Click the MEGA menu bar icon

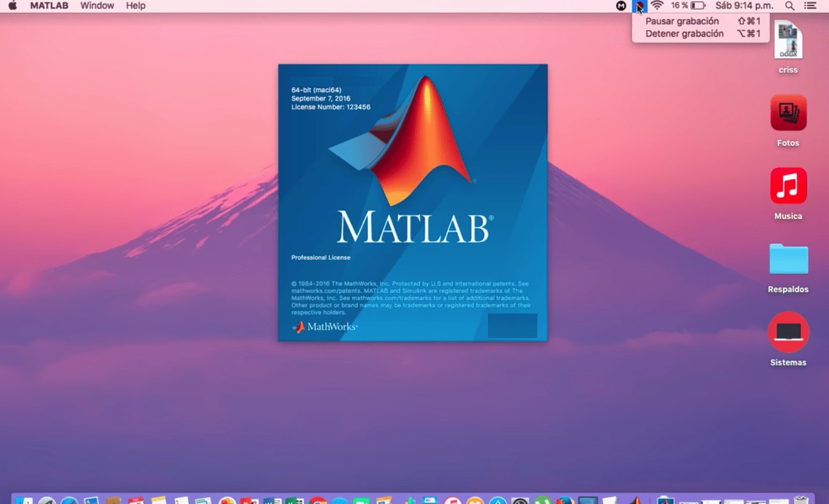pyautogui.click(x=621, y=5)
